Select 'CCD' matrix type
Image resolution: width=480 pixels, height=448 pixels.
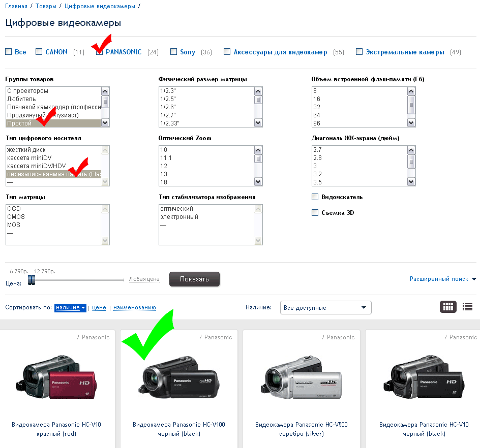53,209
